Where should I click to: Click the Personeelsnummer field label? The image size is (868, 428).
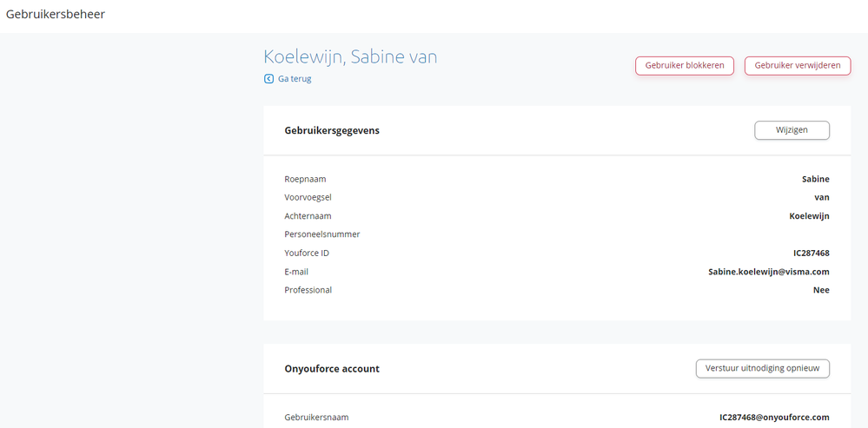click(321, 234)
